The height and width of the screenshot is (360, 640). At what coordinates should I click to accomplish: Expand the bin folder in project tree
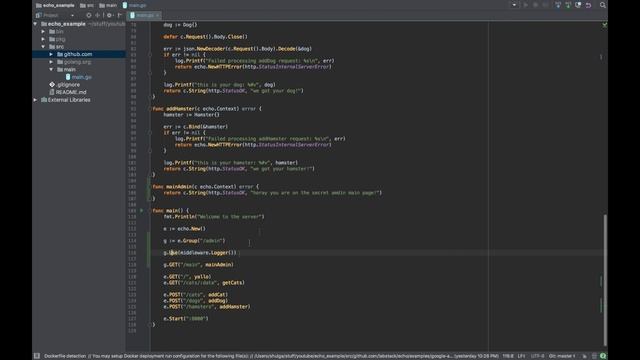(x=43, y=31)
